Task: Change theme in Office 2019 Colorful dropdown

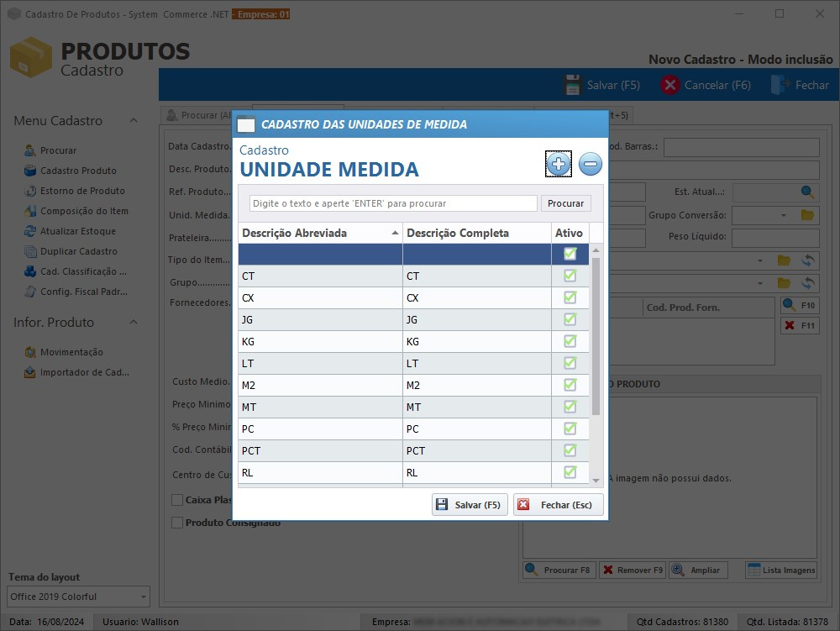Action: tap(77, 597)
